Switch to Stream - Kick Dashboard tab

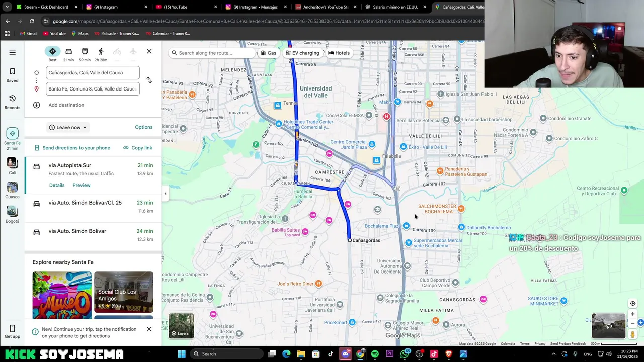(x=47, y=7)
